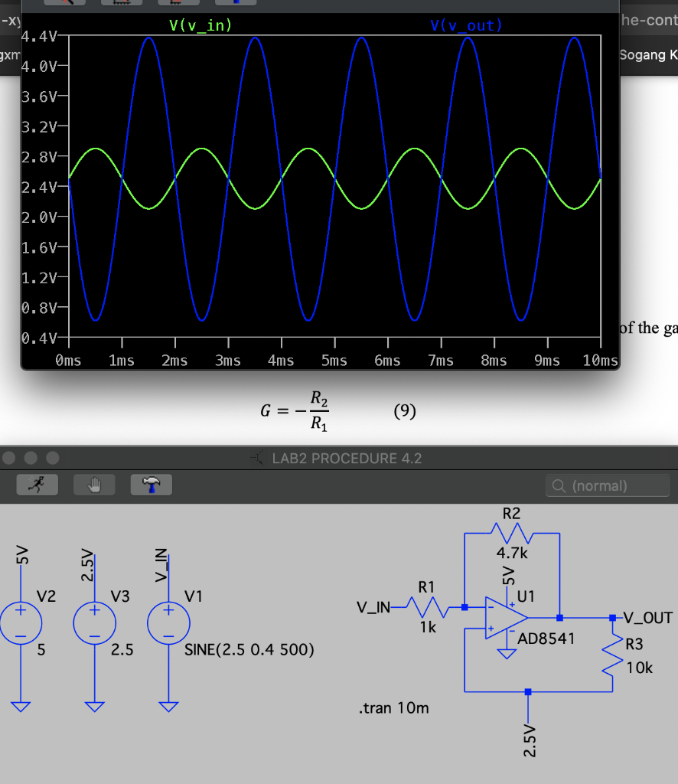Click the LTspice icon in the title bar
The height and width of the screenshot is (784, 678).
click(x=257, y=459)
